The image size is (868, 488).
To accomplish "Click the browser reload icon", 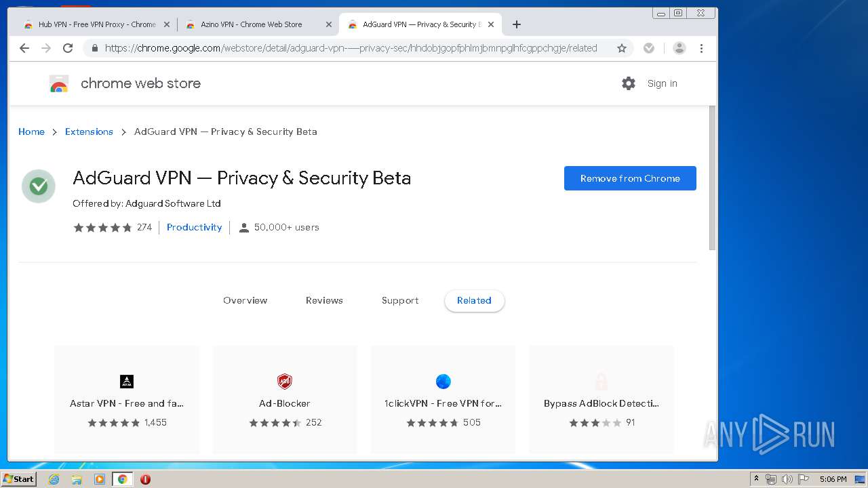I will pos(68,48).
